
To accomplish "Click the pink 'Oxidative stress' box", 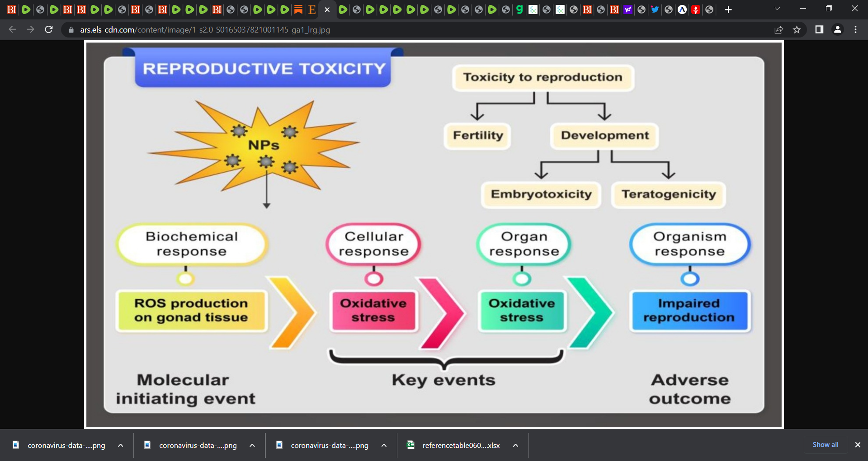I will pos(373,310).
